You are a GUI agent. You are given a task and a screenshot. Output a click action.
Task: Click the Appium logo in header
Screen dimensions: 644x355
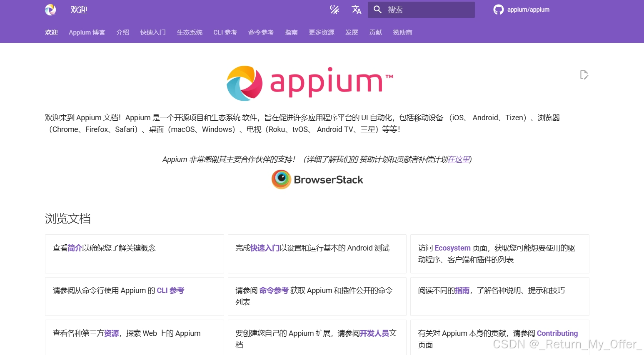pyautogui.click(x=50, y=10)
